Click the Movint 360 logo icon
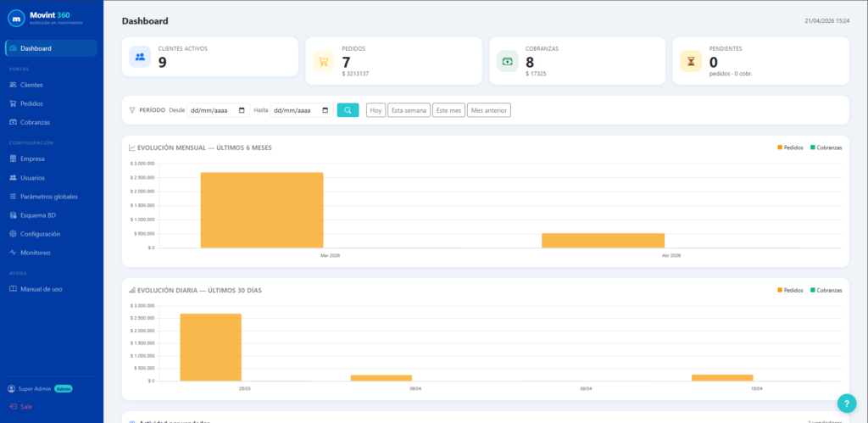Viewport: 868px width, 423px height. [16, 18]
